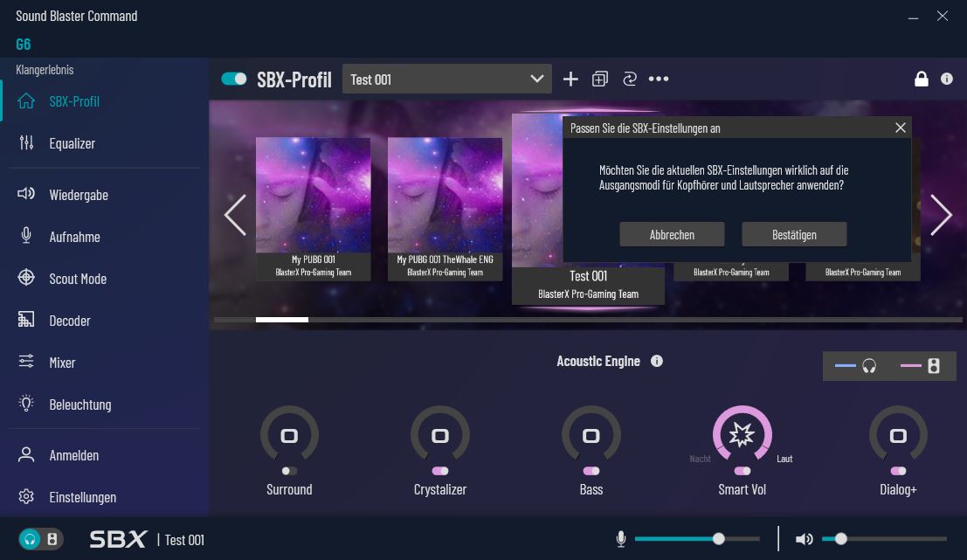Image resolution: width=967 pixels, height=560 pixels.
Task: Click the equalizer sliders icon
Action: (26, 142)
